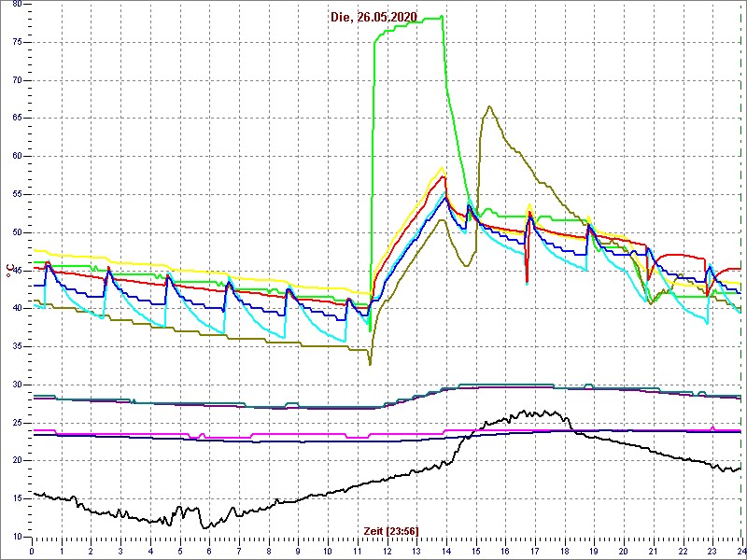
Task: Click the date title "Die, 26.05.2020"
Action: (x=373, y=18)
